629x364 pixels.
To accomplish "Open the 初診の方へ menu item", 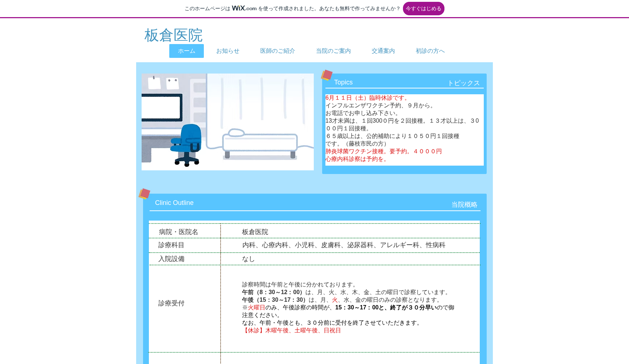I will coord(430,51).
